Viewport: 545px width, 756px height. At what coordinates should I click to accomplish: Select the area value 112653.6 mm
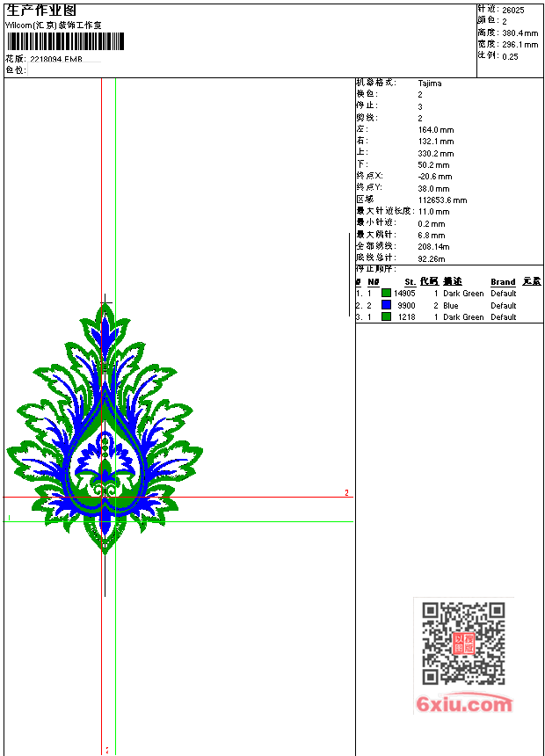point(442,200)
